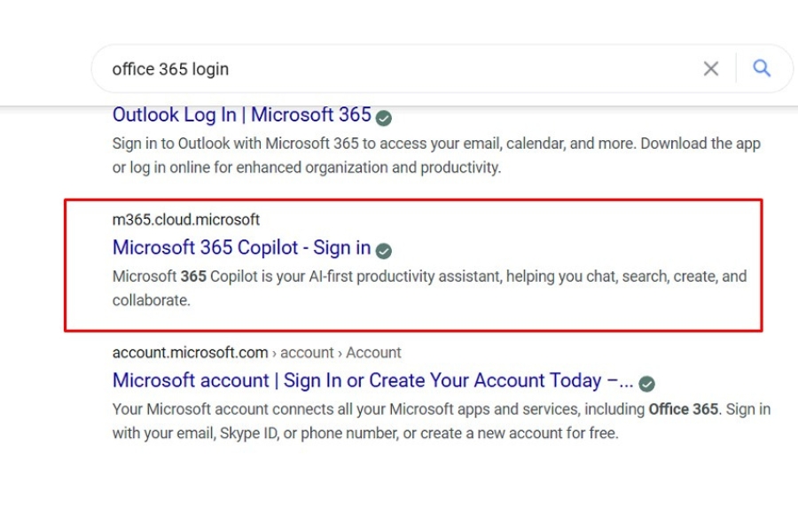Open Microsoft 365 Copilot - Sign in link
Screen dimensions: 798x532
click(241, 248)
